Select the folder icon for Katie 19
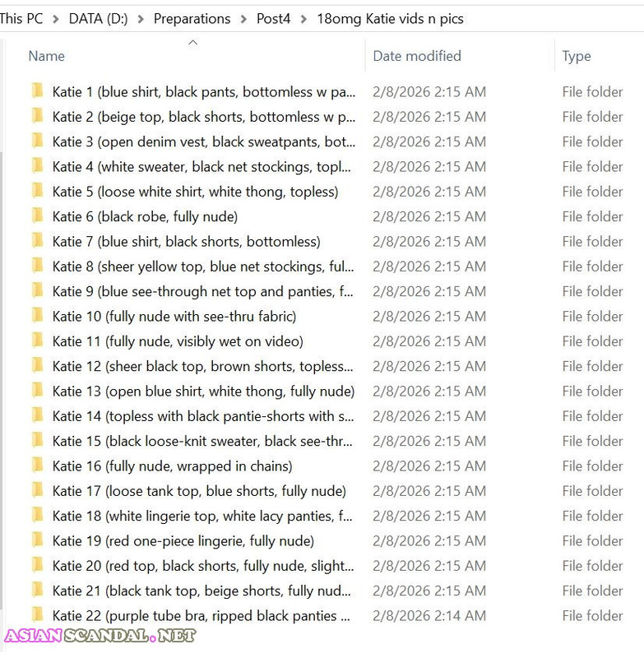This screenshot has height=658, width=644. [37, 540]
